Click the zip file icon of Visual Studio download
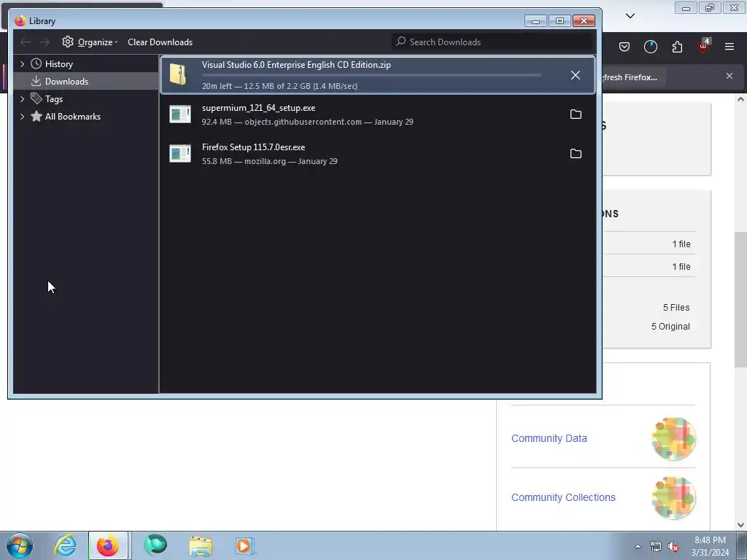This screenshot has width=747, height=560. [179, 75]
